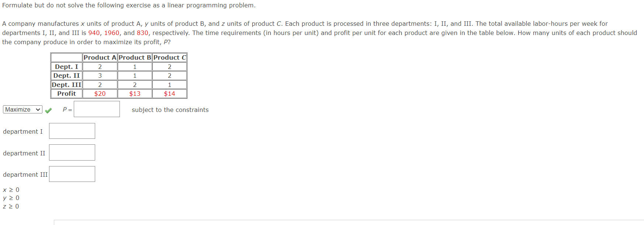Click the phrase subject to the constraints

click(x=169, y=110)
